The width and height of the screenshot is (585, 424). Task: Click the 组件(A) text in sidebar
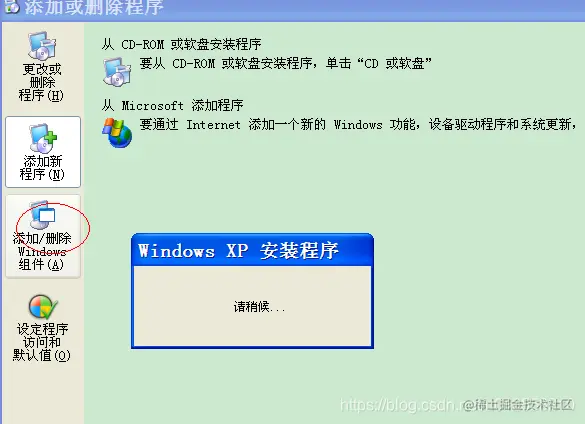click(41, 265)
